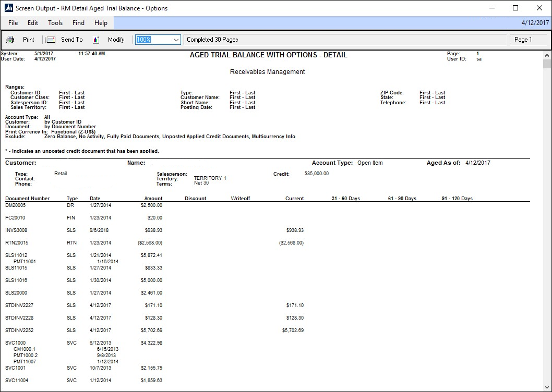
Task: Click the Send To button label
Action: (x=72, y=39)
